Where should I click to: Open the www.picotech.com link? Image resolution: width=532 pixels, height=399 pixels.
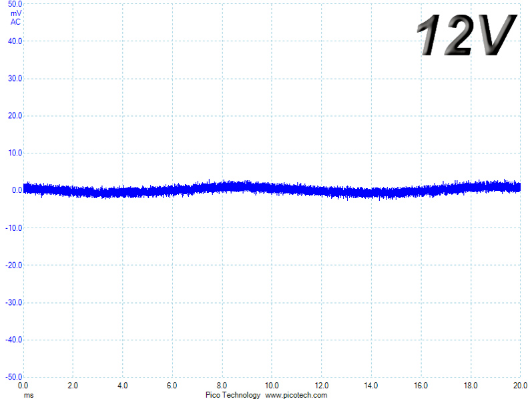coord(296,395)
